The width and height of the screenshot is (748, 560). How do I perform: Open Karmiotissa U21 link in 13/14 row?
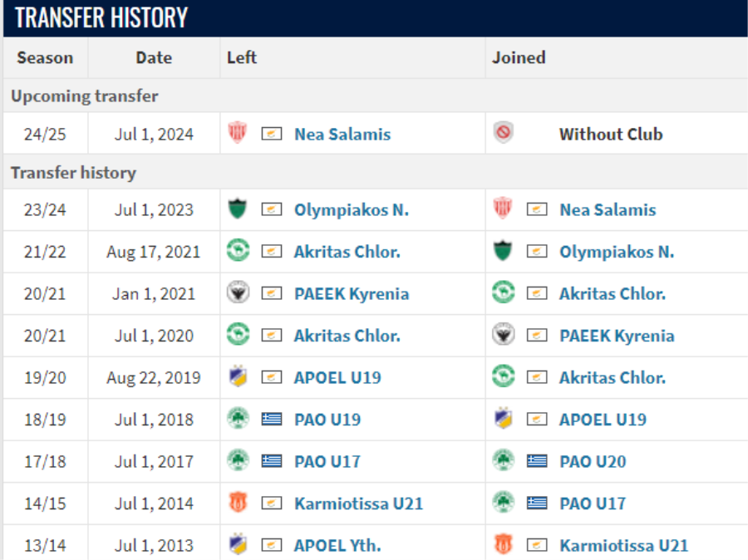click(x=623, y=546)
